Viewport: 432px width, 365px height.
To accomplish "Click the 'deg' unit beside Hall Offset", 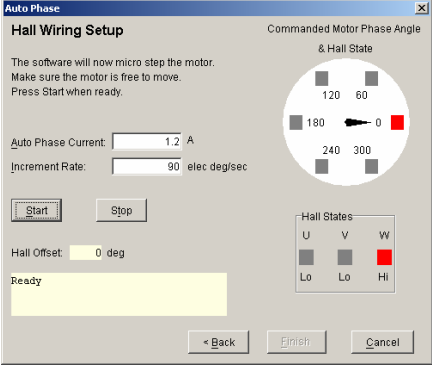I will point(116,253).
